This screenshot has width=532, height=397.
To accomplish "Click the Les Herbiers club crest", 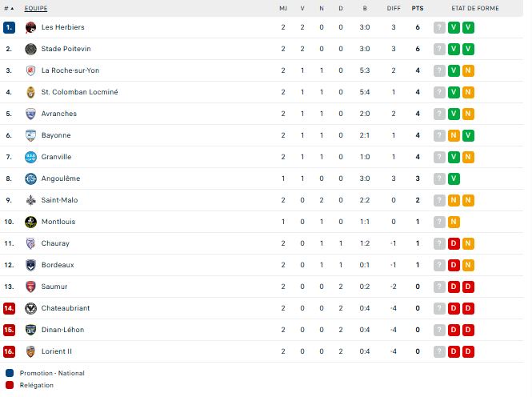I will pyautogui.click(x=30, y=27).
